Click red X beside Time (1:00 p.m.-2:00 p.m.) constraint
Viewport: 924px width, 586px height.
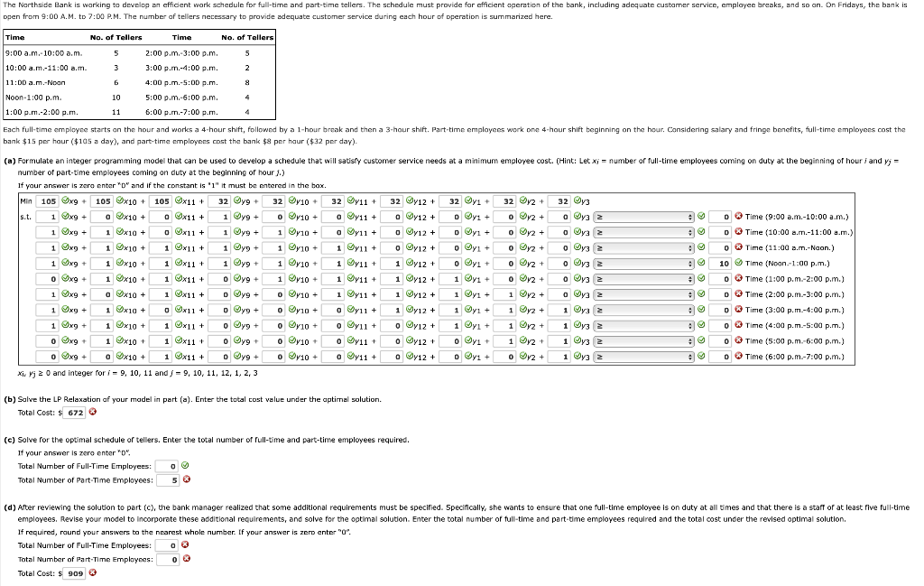[738, 279]
